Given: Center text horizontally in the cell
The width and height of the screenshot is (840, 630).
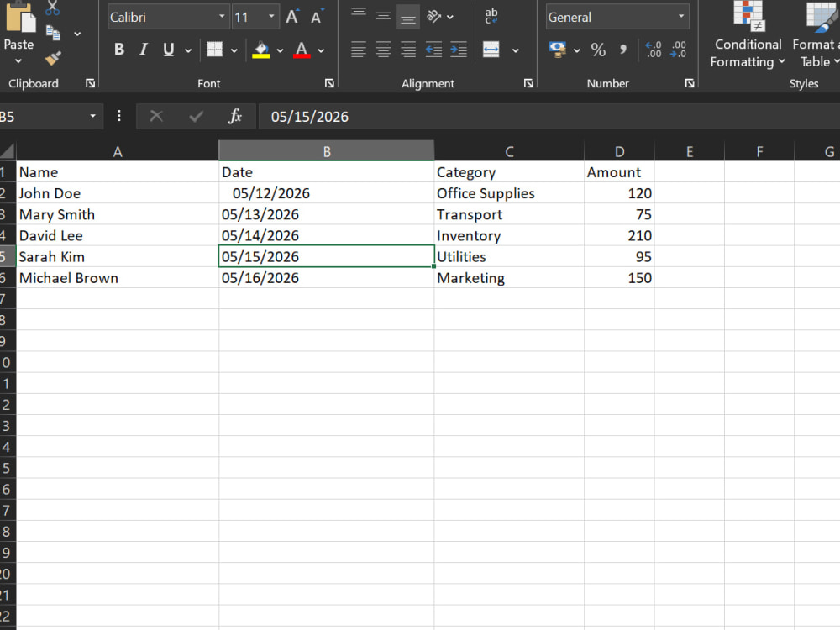Looking at the screenshot, I should (383, 50).
